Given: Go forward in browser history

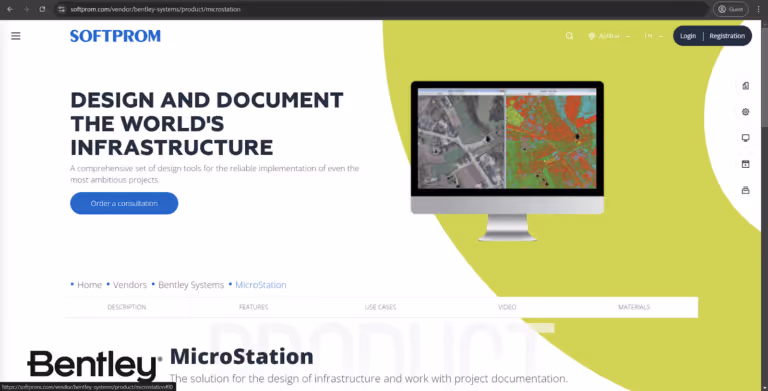Looking at the screenshot, I should click(26, 9).
